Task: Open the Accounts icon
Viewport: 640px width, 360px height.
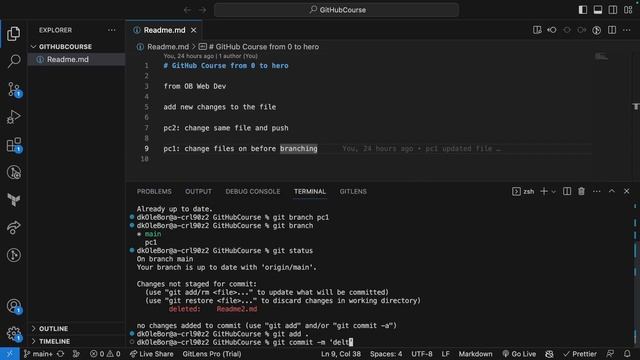Action: 14,306
